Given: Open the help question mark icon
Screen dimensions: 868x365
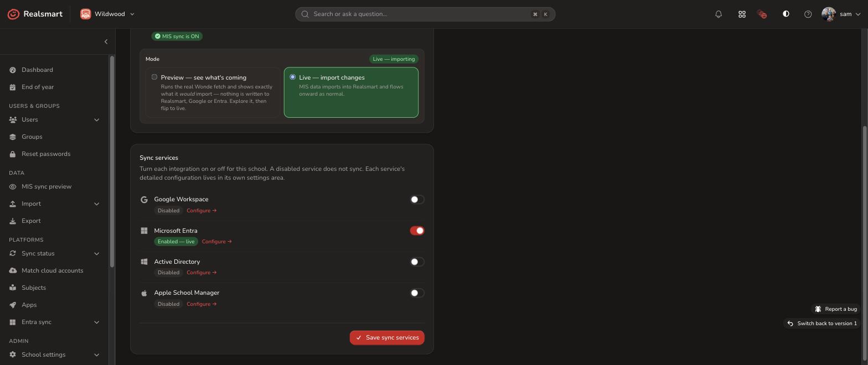Looking at the screenshot, I should tap(808, 14).
